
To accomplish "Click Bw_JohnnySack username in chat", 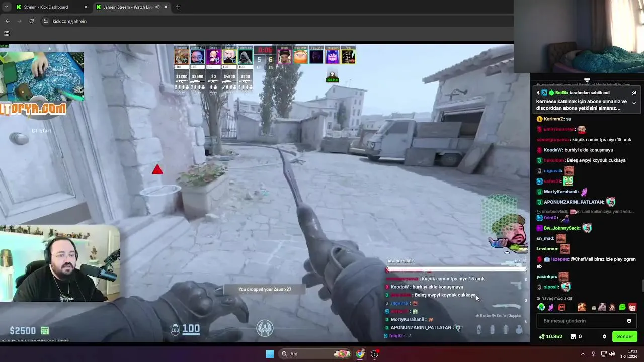I will click(562, 228).
